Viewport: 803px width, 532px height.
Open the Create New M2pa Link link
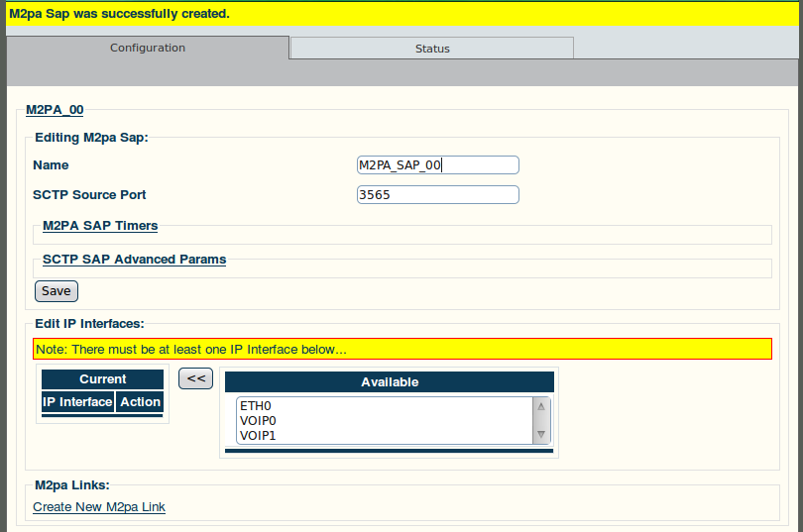[x=99, y=507]
